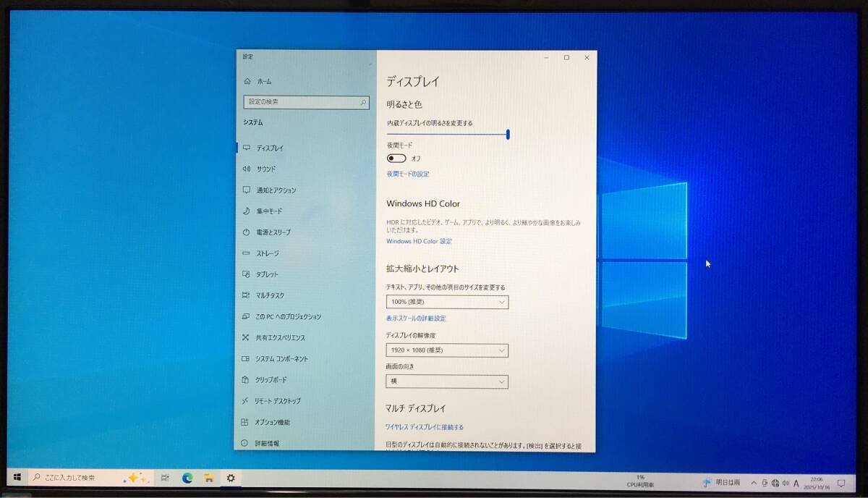Click the 集中モード moon icon
This screenshot has height=498, width=868.
coord(247,211)
